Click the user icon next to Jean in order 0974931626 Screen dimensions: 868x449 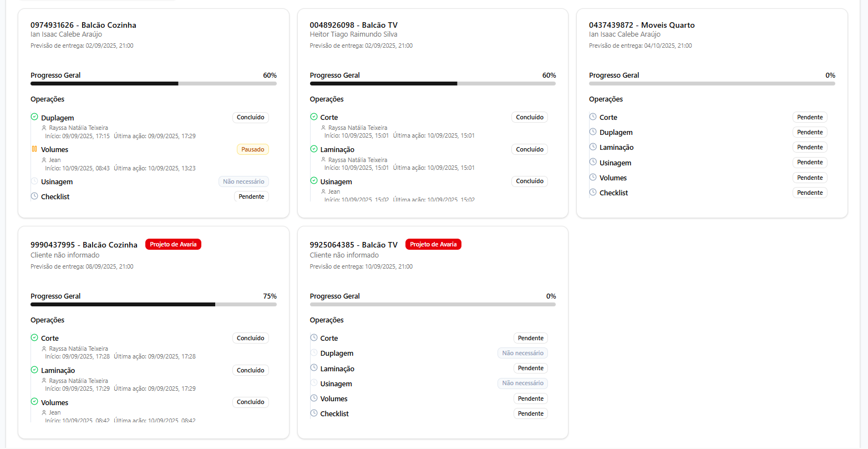(44, 160)
